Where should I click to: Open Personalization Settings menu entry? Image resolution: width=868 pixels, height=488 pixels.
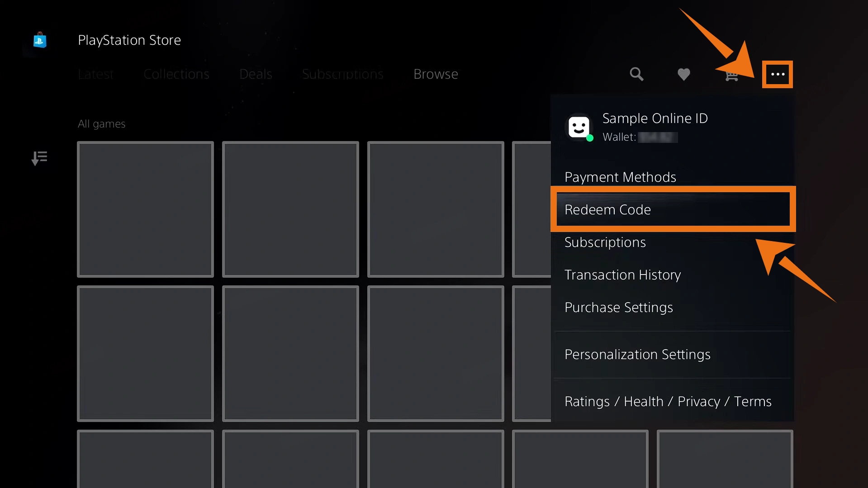click(673, 355)
